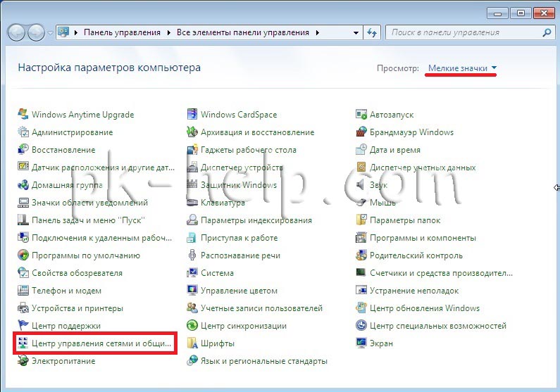Image resolution: width=560 pixels, height=392 pixels.
Task: Click the Система icon
Action: [x=192, y=273]
